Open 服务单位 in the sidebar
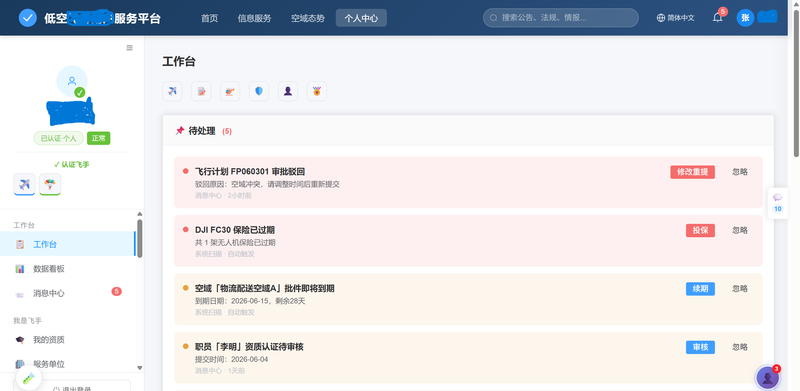Screen dimensions: 800x391 tap(68, 364)
